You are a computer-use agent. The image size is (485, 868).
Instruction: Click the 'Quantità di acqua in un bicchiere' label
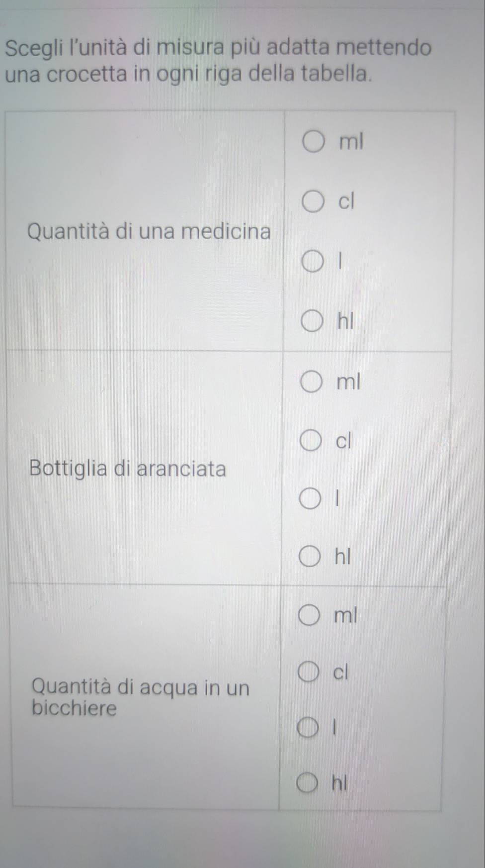point(140,697)
